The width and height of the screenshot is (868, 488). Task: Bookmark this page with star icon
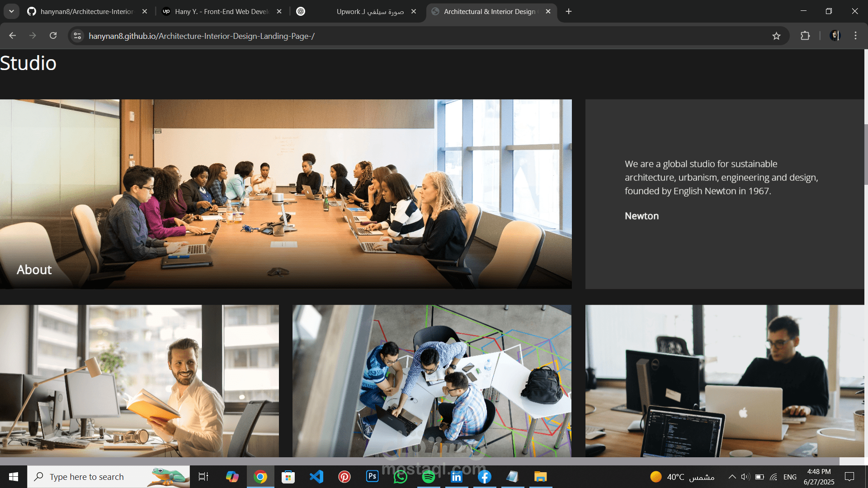pos(776,36)
